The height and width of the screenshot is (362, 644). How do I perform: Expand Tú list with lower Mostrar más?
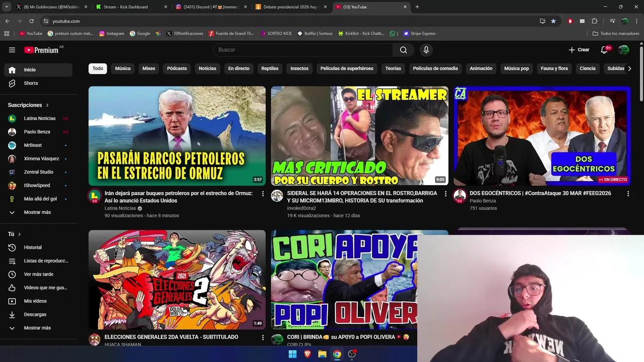[38, 328]
